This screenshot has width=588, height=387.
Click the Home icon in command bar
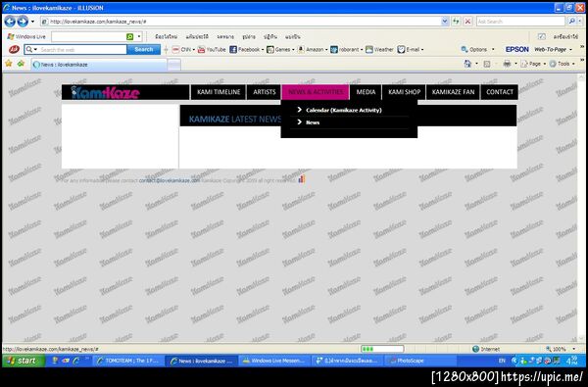click(467, 64)
